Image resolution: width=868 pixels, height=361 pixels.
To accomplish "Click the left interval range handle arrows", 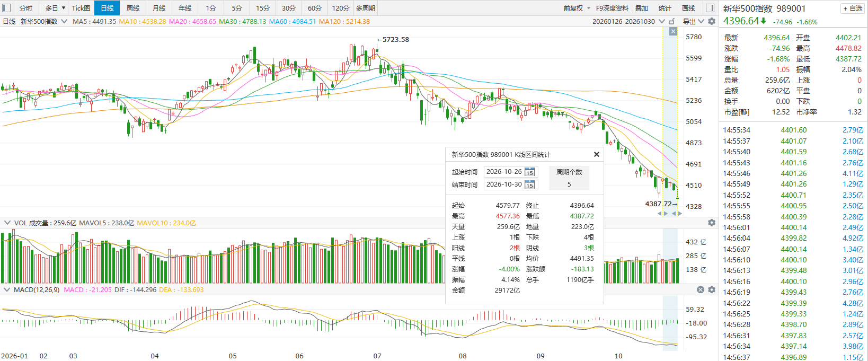I will point(663,213).
